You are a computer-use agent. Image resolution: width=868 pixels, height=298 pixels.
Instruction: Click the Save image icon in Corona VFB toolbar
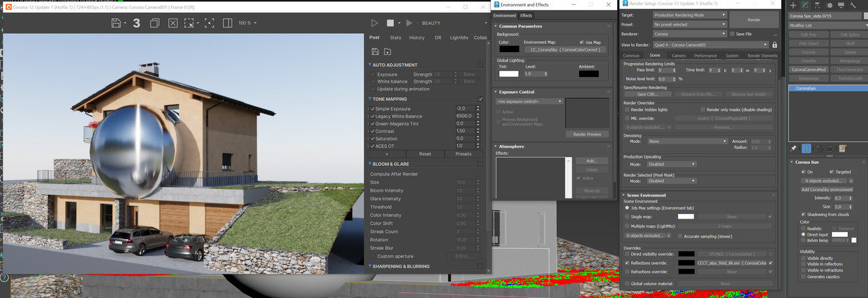(x=116, y=23)
